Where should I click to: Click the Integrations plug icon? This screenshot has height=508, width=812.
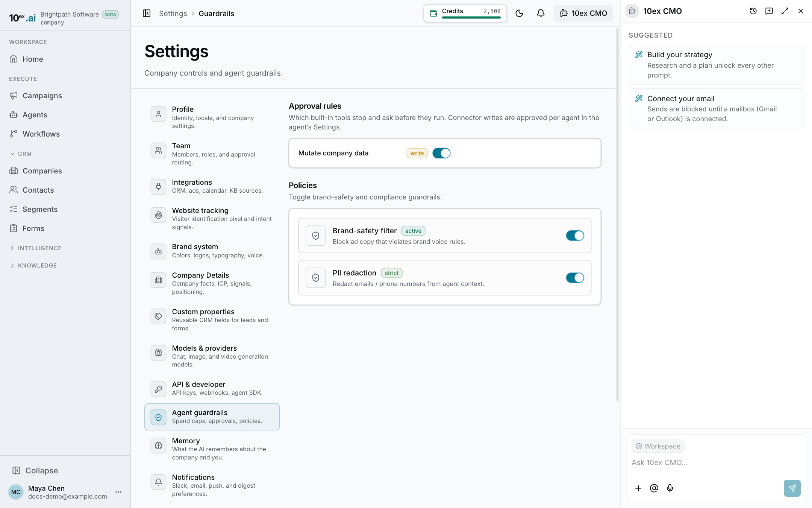[158, 187]
